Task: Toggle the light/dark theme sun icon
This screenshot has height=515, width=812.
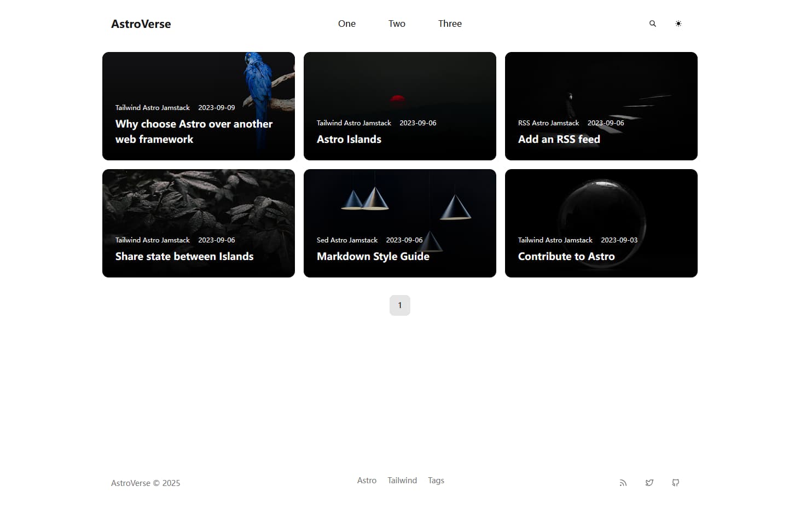Action: (678, 24)
